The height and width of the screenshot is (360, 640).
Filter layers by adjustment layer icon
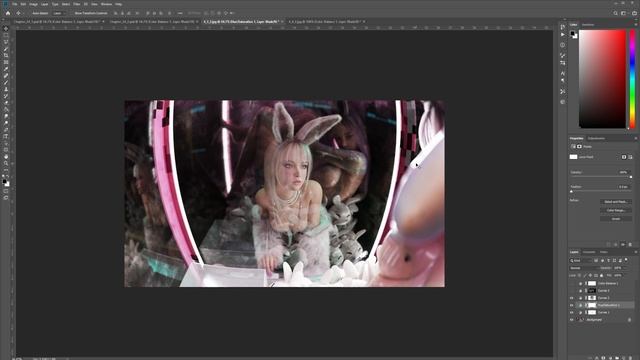(x=602, y=260)
